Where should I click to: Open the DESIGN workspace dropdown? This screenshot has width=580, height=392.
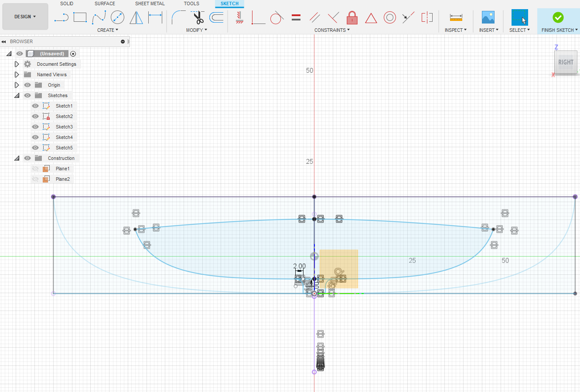click(x=25, y=17)
